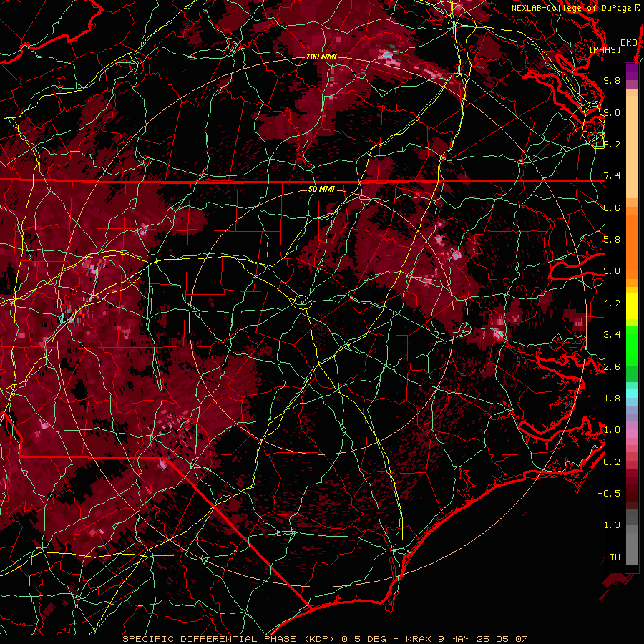644x644 pixels.
Task: Click the -0.5 value on the color scale
Action: (609, 494)
